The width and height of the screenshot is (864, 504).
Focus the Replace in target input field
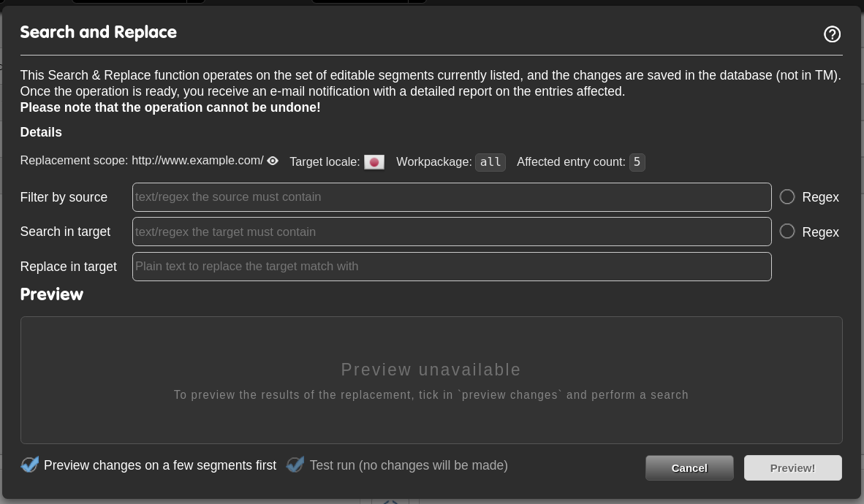(x=452, y=267)
